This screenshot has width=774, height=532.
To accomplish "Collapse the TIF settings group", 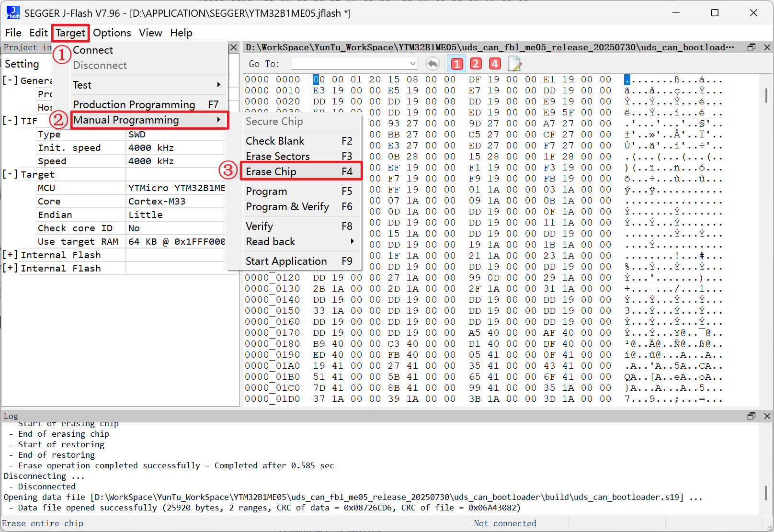I will click(x=10, y=121).
